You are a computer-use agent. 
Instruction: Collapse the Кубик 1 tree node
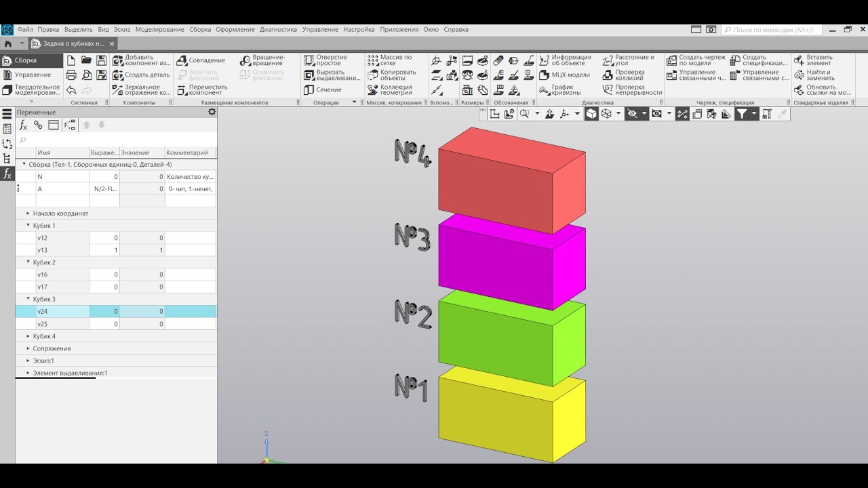pyautogui.click(x=28, y=226)
